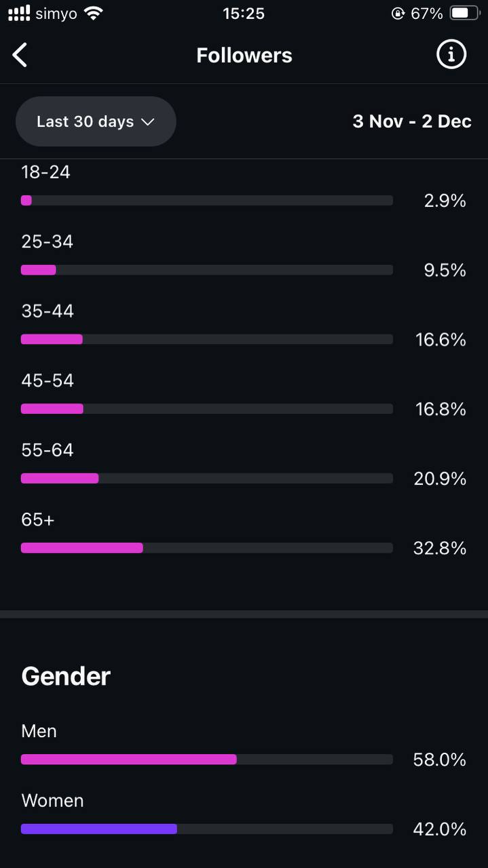This screenshot has width=488, height=868.
Task: Select the 18-24 age label
Action: coord(45,172)
